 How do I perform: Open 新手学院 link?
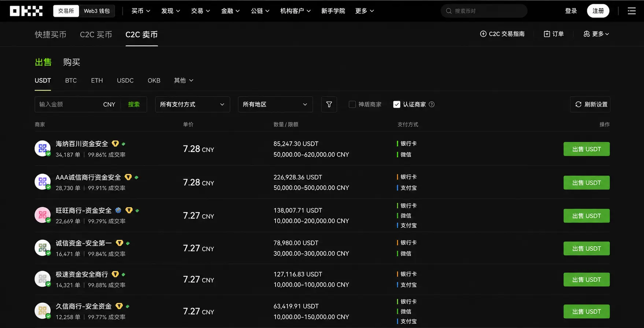[x=333, y=11]
